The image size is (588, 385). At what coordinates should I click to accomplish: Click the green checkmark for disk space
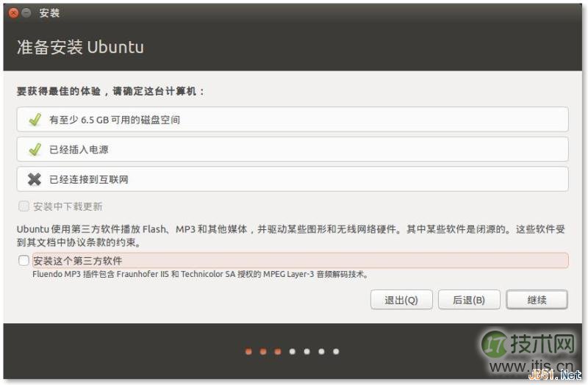35,120
